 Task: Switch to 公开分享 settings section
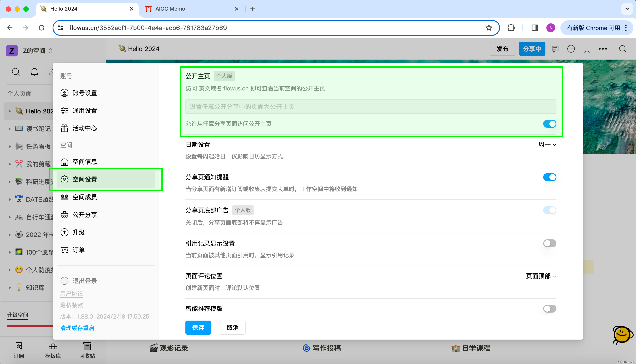click(85, 215)
